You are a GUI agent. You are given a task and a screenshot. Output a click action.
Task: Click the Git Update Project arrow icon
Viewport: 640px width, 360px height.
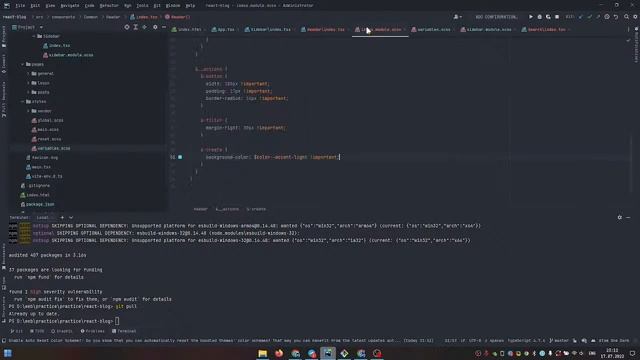[x=580, y=17]
